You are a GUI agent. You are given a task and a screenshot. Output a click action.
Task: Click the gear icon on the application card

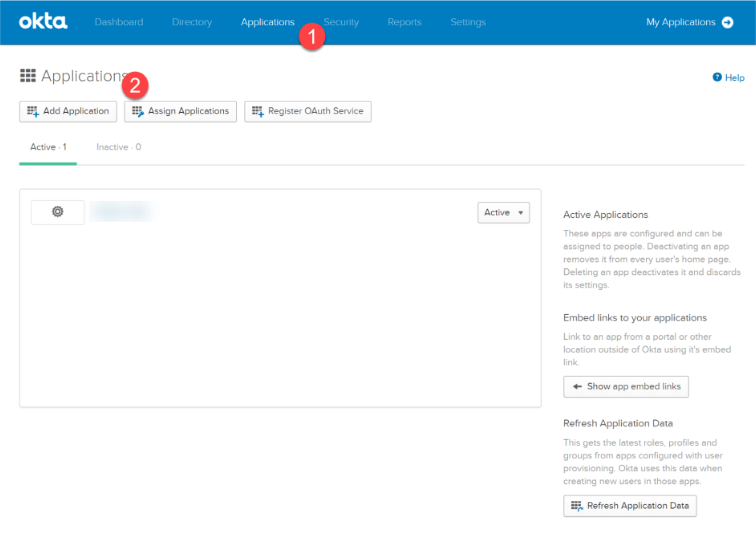coord(57,212)
